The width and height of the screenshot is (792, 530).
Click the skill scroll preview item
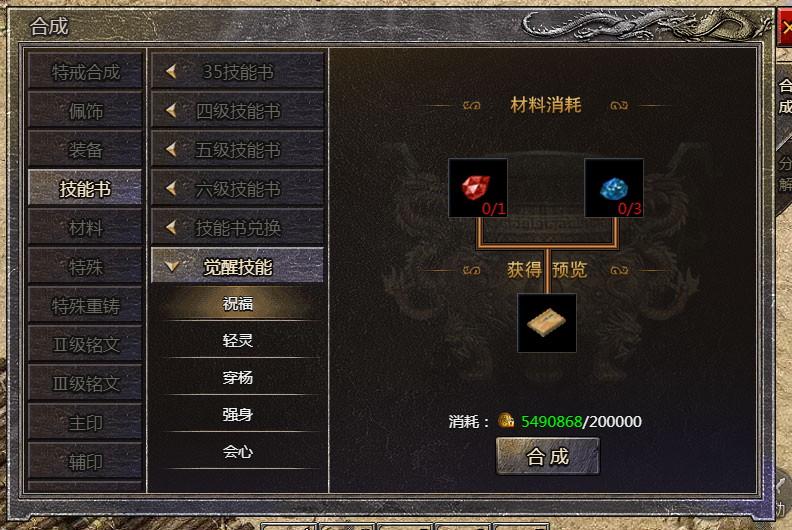pos(547,323)
